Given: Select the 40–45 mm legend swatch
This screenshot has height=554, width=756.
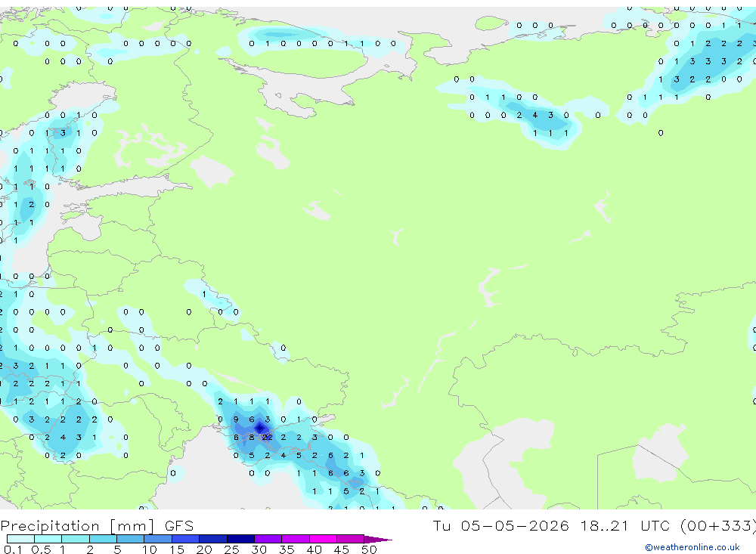Looking at the screenshot, I should 323,539.
